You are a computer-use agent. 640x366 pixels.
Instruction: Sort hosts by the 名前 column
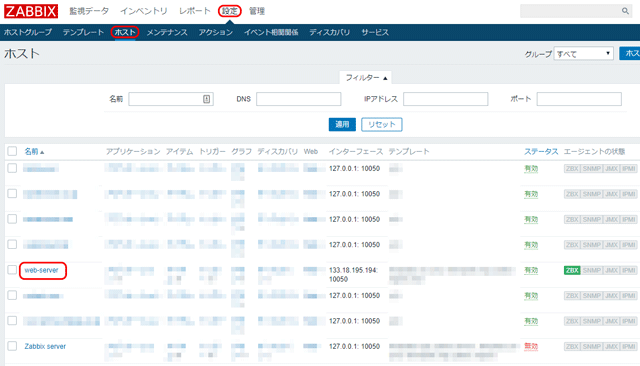coord(34,151)
